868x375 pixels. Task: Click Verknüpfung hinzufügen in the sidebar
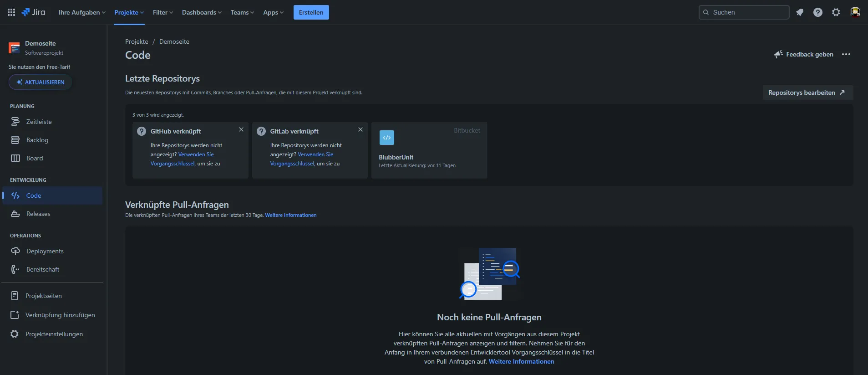[x=52, y=315]
